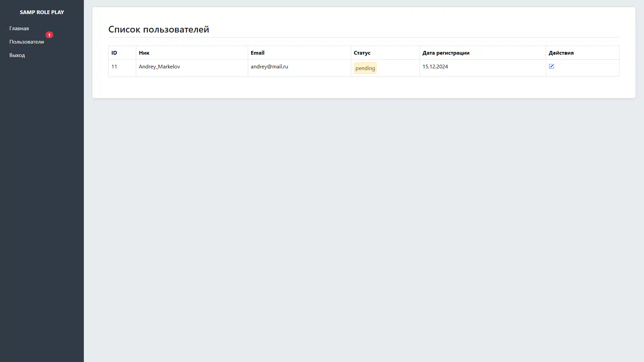The width and height of the screenshot is (644, 362).
Task: Click the SAMP ROLE PLAY brand title
Action: click(42, 12)
